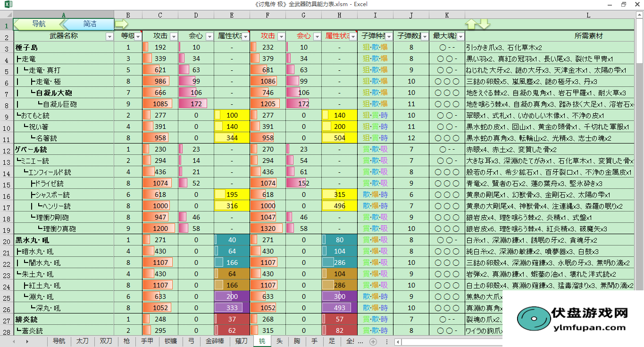The width and height of the screenshot is (644, 347).
Task: Open the red 会心 filter dropdown
Action: pos(317,36)
